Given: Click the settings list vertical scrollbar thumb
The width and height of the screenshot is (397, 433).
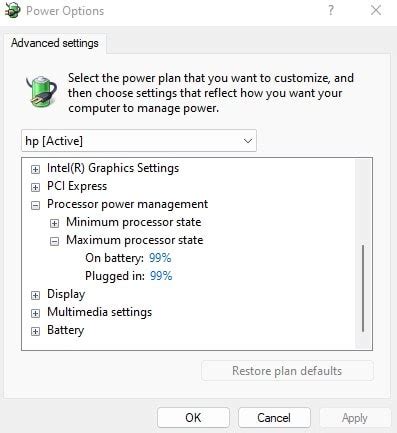Looking at the screenshot, I should [363, 288].
